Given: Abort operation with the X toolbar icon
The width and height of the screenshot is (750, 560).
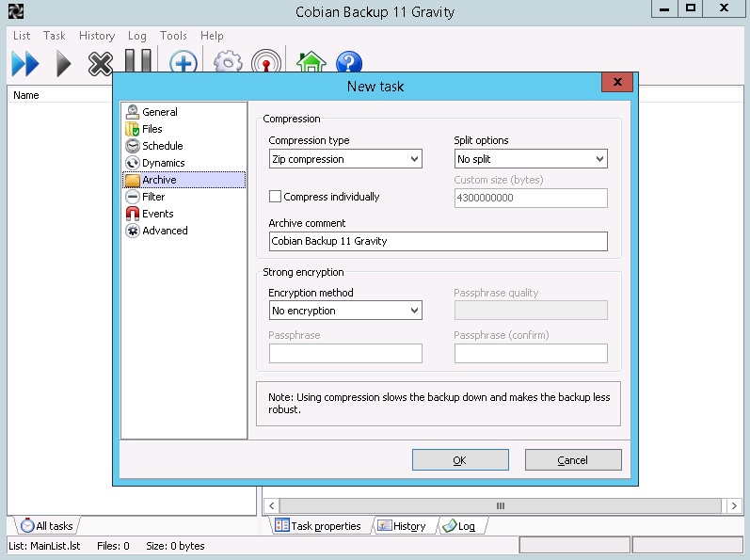Looking at the screenshot, I should point(101,64).
